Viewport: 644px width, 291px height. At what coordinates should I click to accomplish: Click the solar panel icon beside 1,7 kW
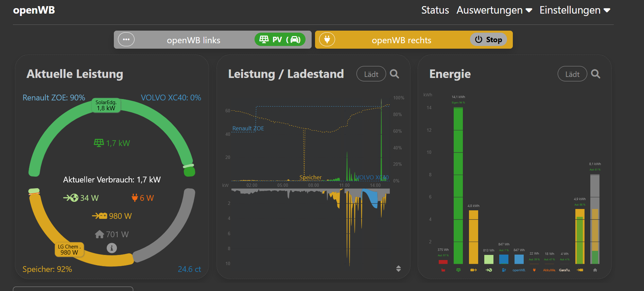click(99, 143)
